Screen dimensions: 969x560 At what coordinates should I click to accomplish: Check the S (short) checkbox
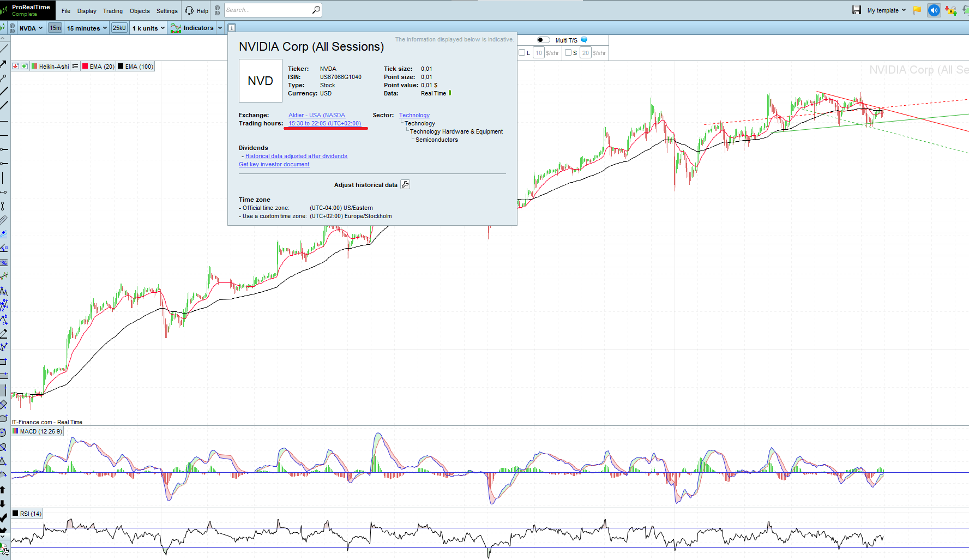568,52
